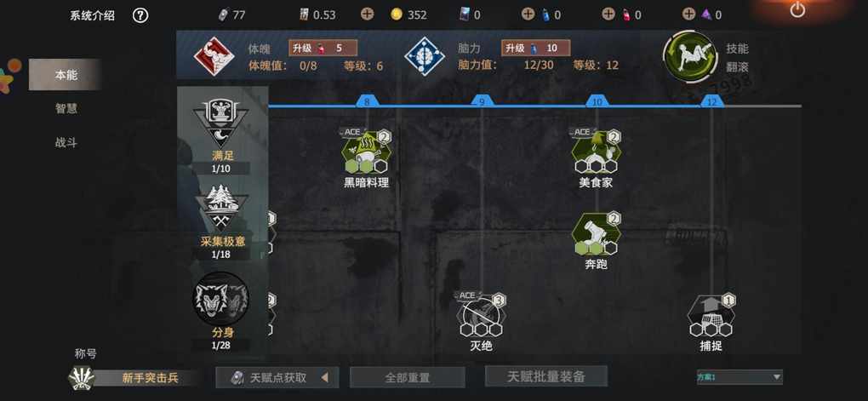This screenshot has width=868, height=401.
Task: Switch to the 智慧 tab
Action: [66, 109]
